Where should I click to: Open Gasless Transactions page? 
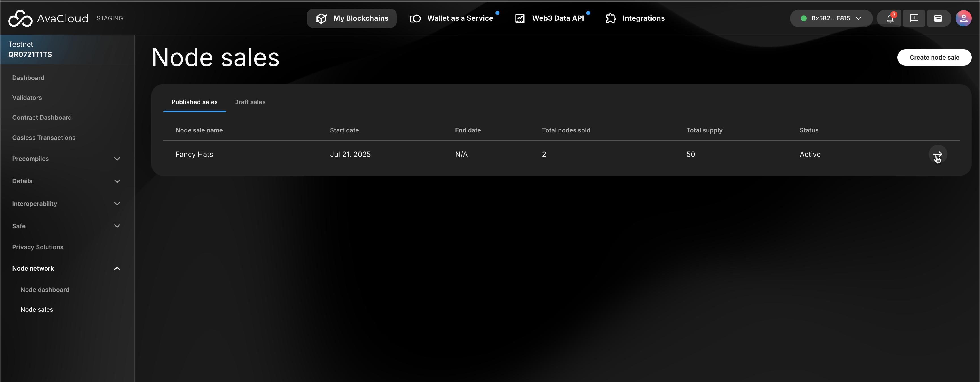pyautogui.click(x=44, y=138)
